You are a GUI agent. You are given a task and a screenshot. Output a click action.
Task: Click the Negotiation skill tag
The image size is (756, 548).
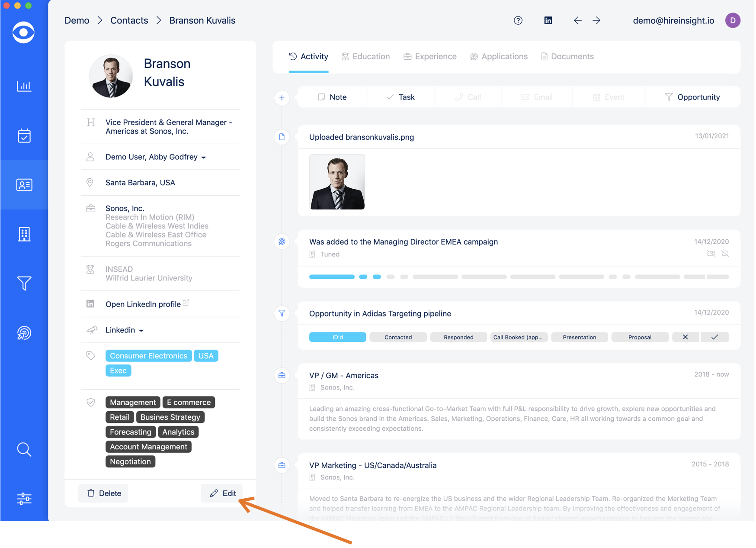[x=130, y=461]
